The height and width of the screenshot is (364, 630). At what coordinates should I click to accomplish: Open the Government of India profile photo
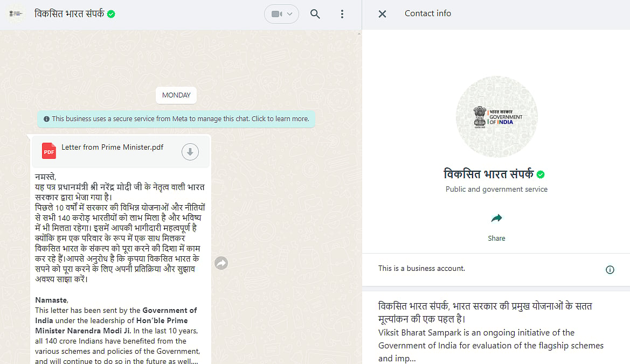point(496,116)
